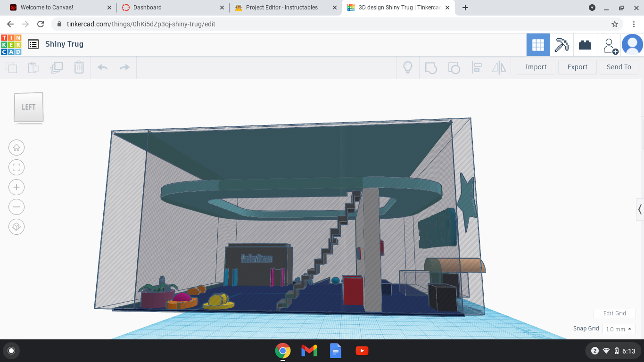The image size is (644, 362).
Task: Toggle orthographic view with the cube icon
Action: [x=17, y=227]
